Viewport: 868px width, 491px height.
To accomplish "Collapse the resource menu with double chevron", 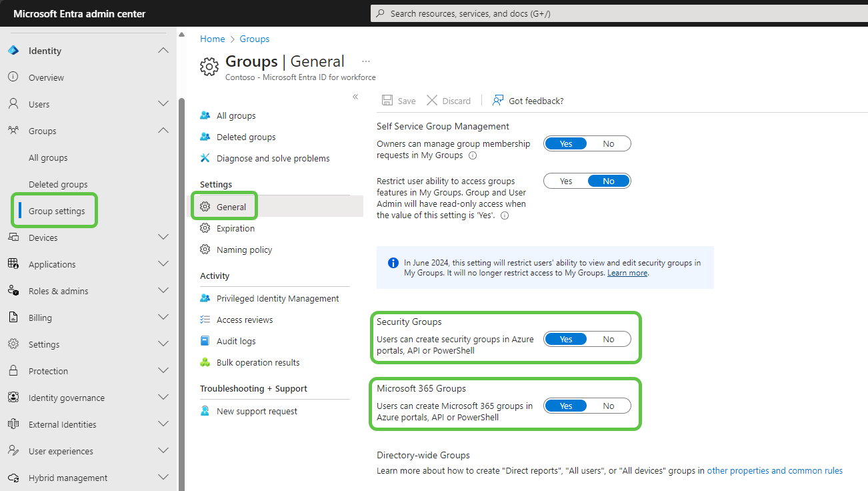I will coord(355,97).
